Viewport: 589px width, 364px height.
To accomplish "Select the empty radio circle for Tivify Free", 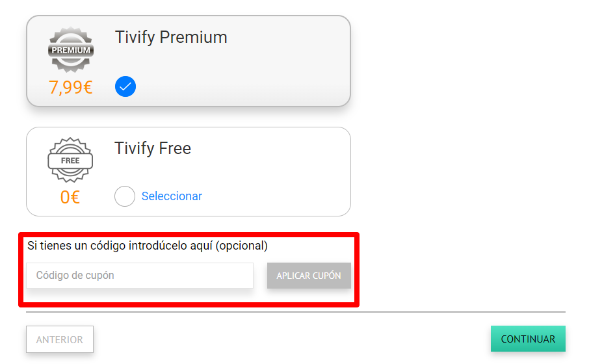I will [x=125, y=196].
